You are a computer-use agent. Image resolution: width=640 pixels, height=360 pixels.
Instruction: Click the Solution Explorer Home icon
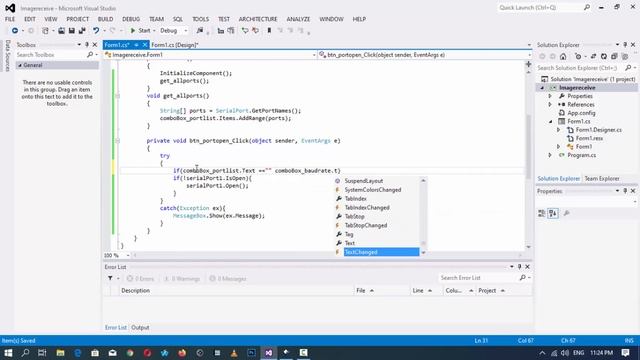(x=563, y=56)
